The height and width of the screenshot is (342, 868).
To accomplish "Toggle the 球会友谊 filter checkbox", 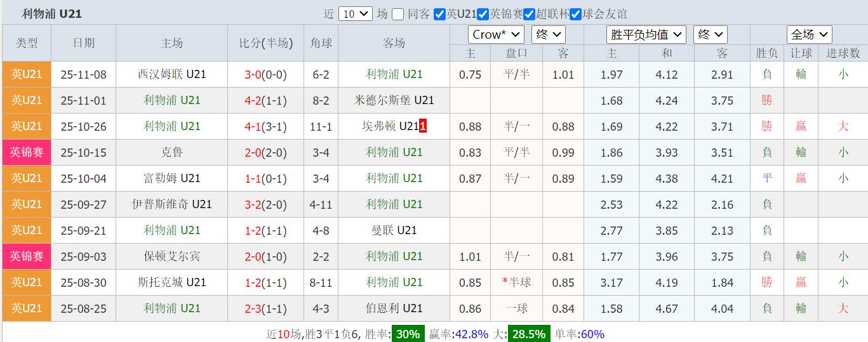I will click(x=576, y=14).
